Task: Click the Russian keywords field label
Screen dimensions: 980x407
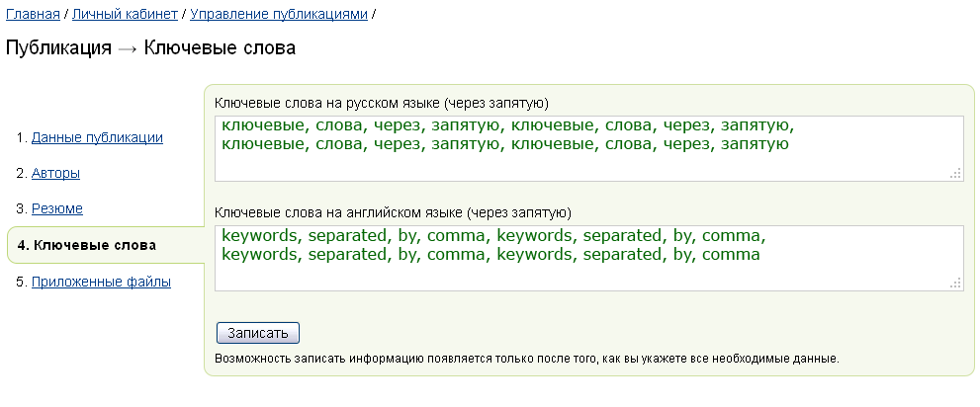Action: [x=382, y=103]
